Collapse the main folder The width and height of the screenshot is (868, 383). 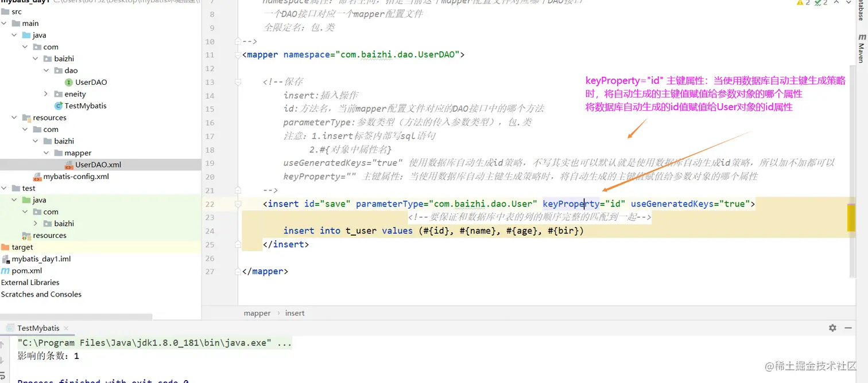[x=5, y=24]
